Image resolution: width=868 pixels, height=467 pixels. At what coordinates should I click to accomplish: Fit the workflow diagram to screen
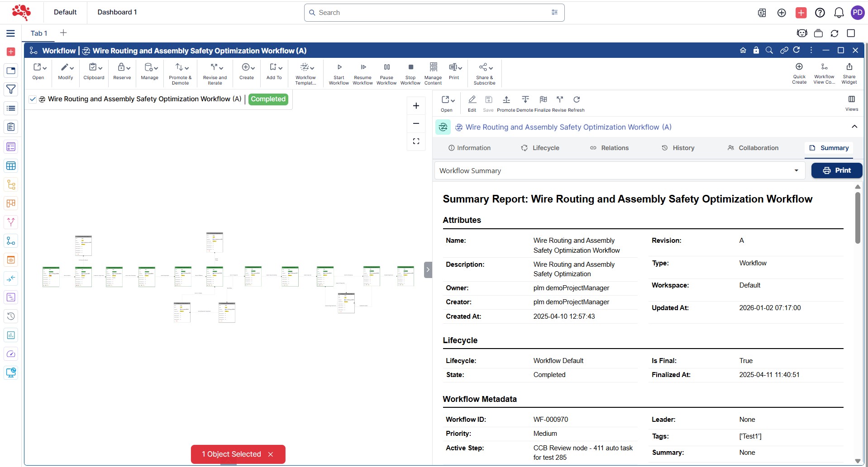tap(416, 142)
